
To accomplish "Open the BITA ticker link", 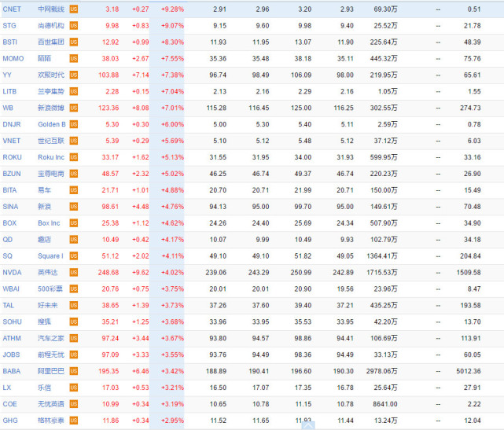I will click(9, 190).
